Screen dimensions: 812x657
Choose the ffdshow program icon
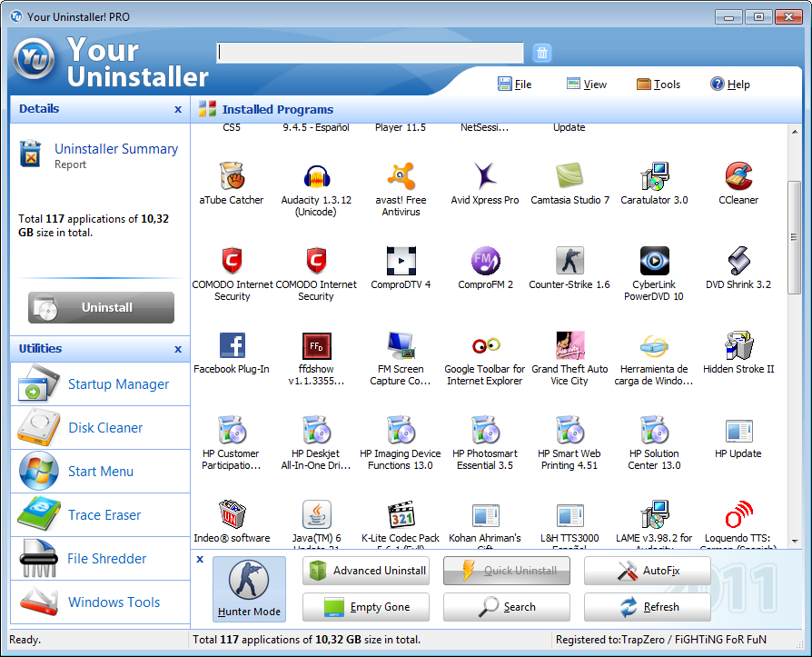tap(316, 345)
